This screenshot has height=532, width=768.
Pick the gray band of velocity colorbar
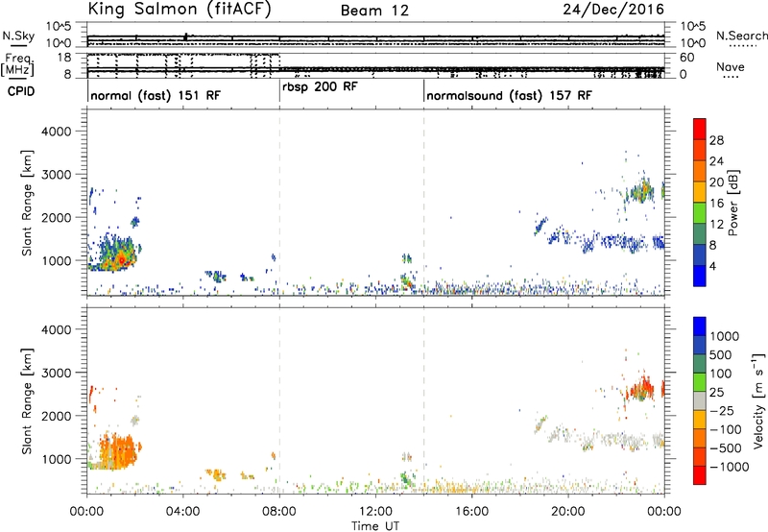700,400
